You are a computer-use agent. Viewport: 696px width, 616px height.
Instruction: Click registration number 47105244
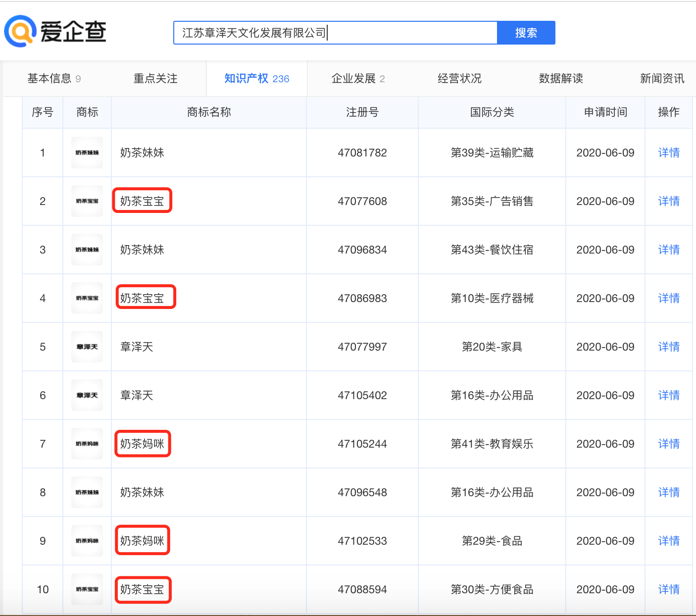tap(362, 444)
